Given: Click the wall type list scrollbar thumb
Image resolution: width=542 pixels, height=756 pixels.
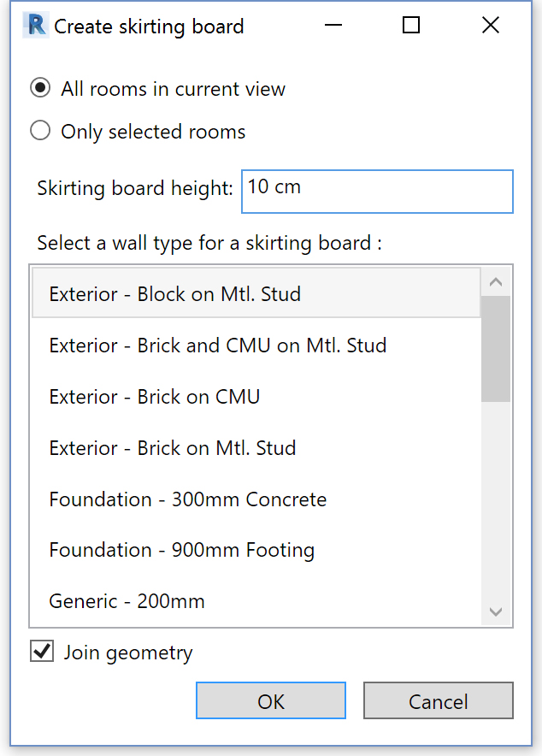Looking at the screenshot, I should coord(496,349).
